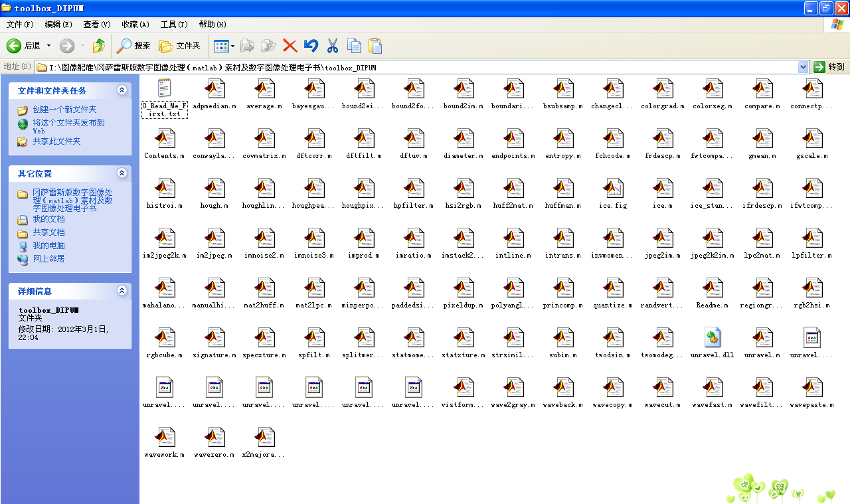This screenshot has width=850, height=504.
Task: Click the 我的电脑 link in sidebar
Action: pos(48,246)
